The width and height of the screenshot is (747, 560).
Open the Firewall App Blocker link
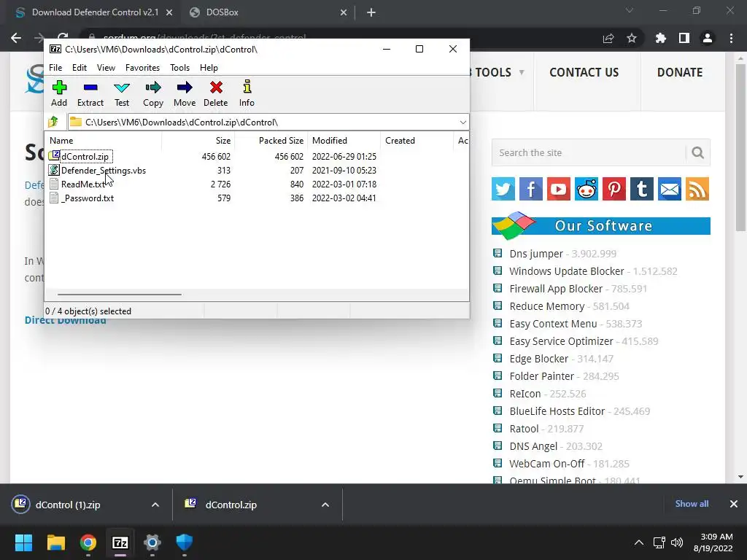(x=556, y=289)
